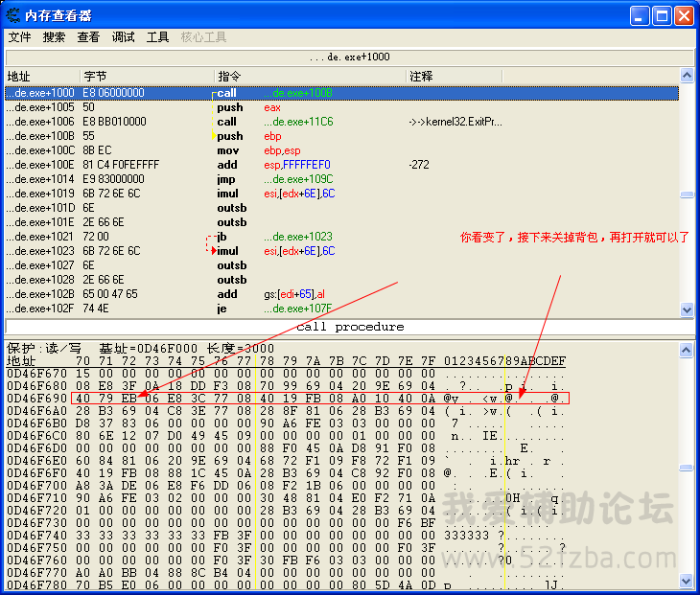This screenshot has height=595, width=700.
Task: Click the 注释 column header
Action: click(x=455, y=77)
